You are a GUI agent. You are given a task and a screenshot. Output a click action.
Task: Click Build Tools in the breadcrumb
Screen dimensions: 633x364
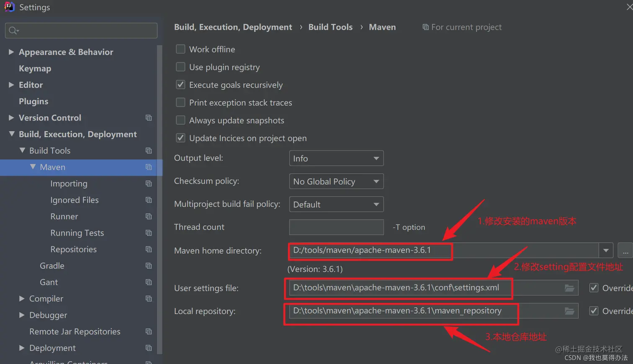pos(331,27)
